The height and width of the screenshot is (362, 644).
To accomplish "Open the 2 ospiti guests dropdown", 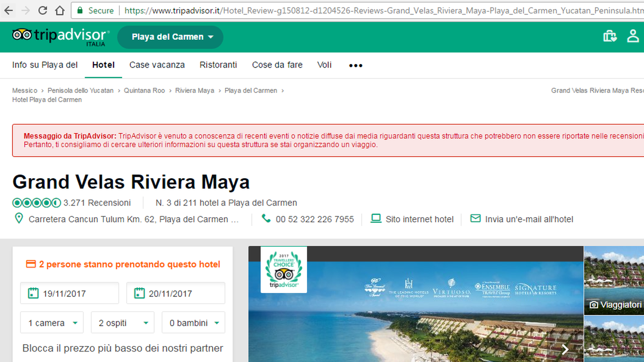I will [123, 323].
